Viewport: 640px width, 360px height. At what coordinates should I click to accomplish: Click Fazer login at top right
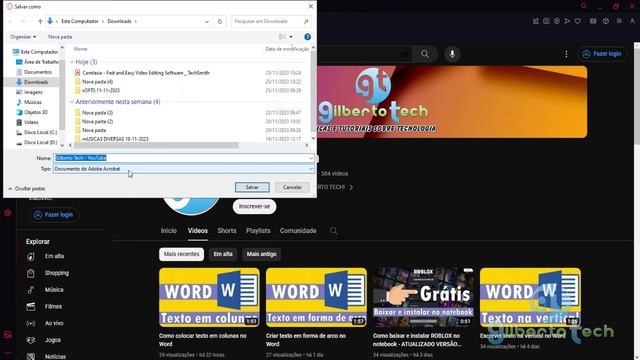click(602, 54)
